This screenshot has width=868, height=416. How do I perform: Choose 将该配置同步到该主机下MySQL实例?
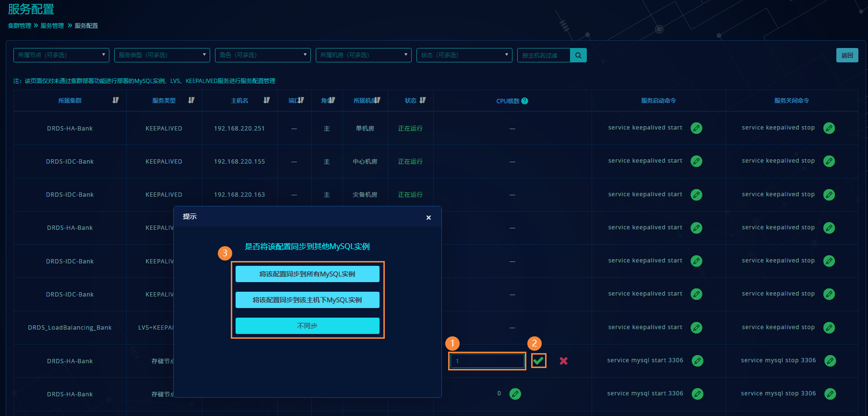tap(308, 300)
